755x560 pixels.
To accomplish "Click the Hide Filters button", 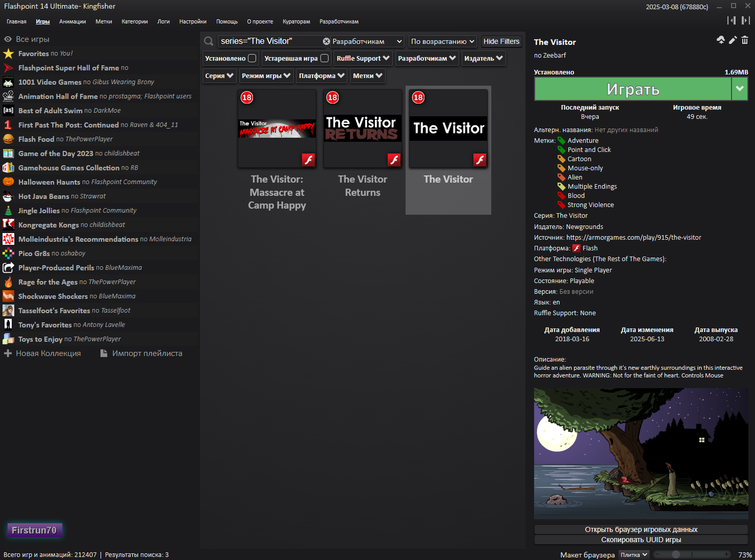I will [501, 41].
